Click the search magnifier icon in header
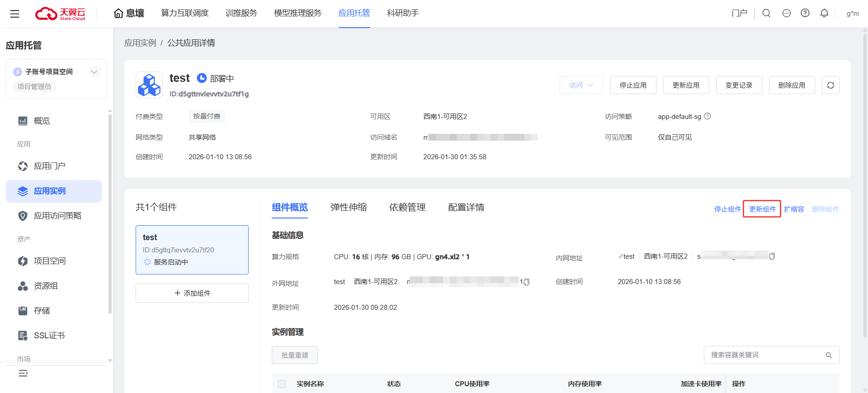This screenshot has height=393, width=868. (x=766, y=13)
